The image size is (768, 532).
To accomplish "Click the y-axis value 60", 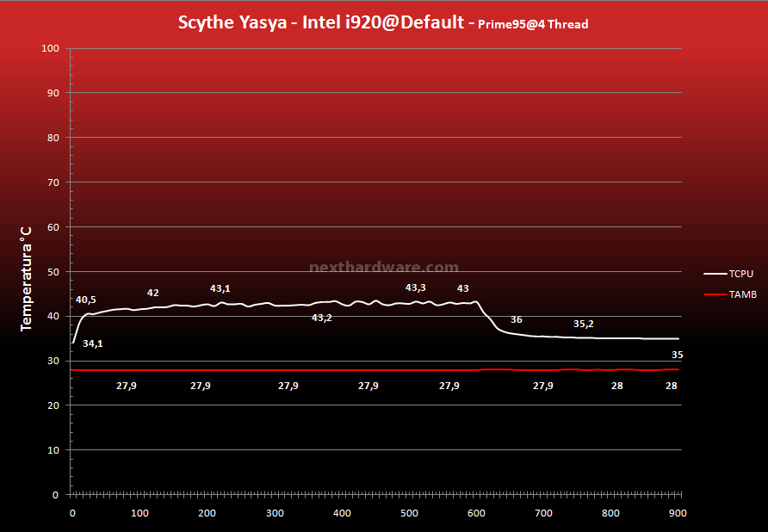I will pos(53,227).
